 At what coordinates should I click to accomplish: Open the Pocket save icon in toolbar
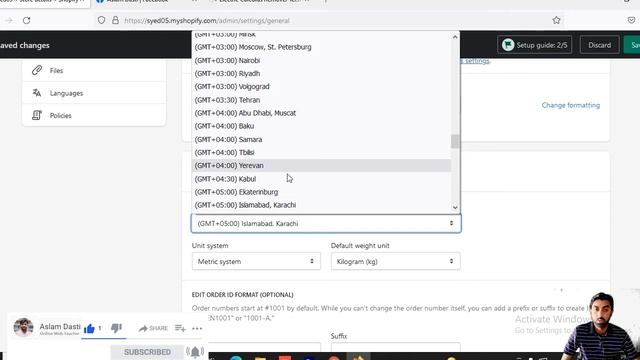[631, 20]
